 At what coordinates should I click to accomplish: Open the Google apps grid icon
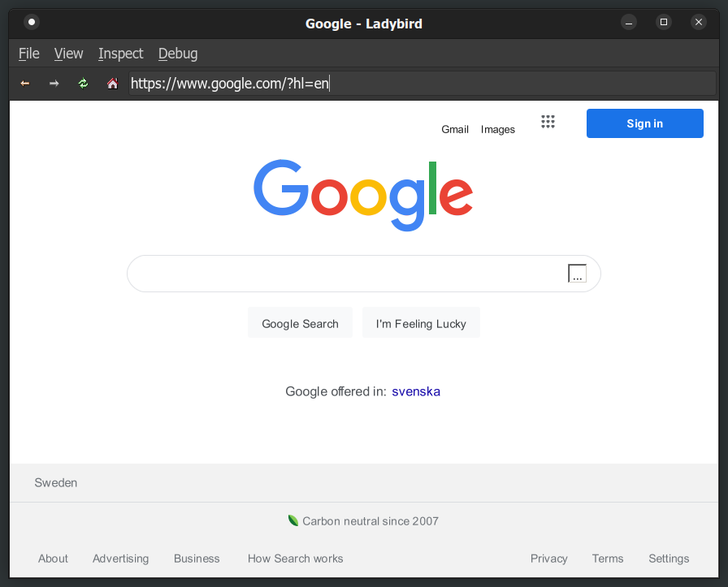(548, 122)
